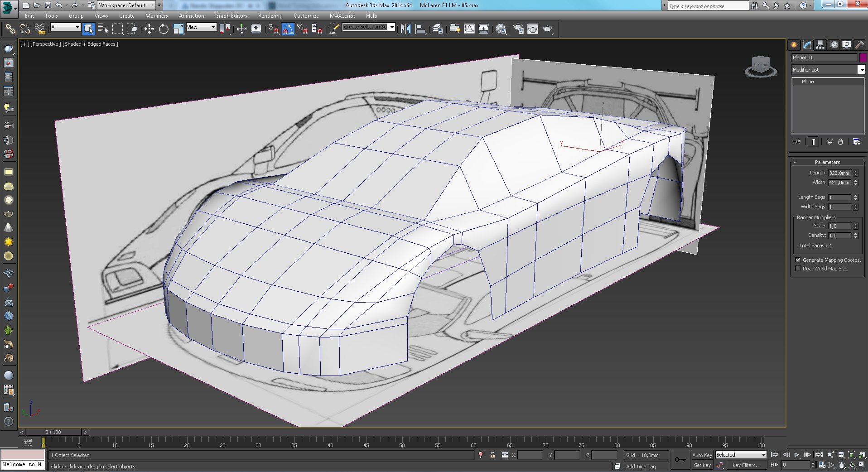Click the Angle Snap toggle icon
868x472 pixels.
click(288, 29)
